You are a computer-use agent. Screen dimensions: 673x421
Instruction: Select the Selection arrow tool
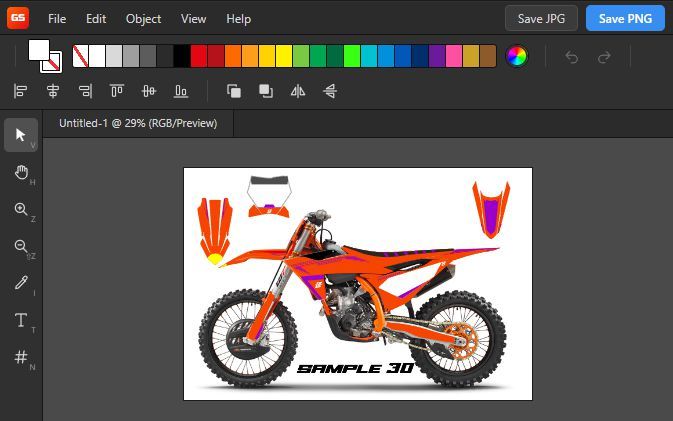21,135
